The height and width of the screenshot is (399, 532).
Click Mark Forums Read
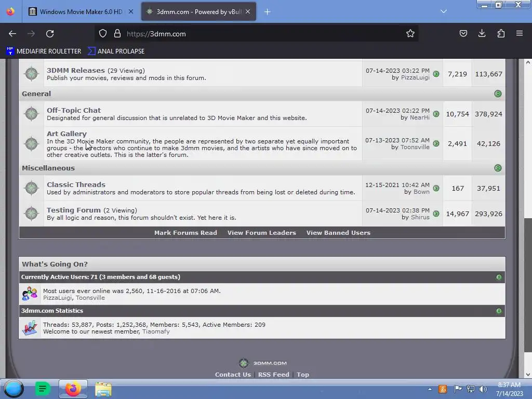tap(185, 233)
